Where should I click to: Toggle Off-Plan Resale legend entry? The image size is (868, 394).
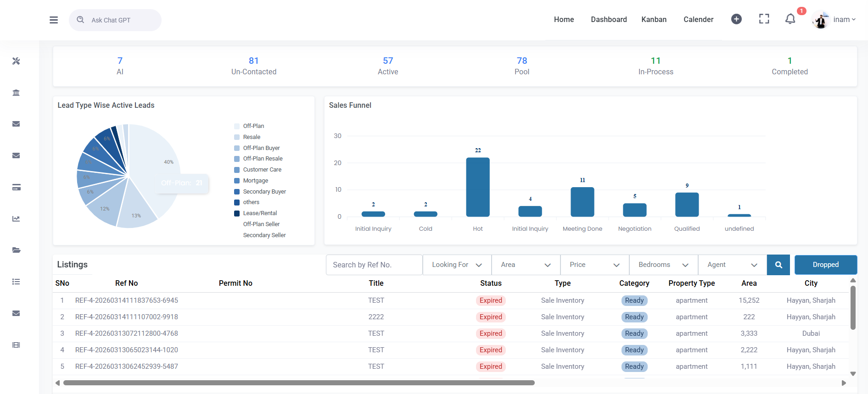click(x=258, y=159)
